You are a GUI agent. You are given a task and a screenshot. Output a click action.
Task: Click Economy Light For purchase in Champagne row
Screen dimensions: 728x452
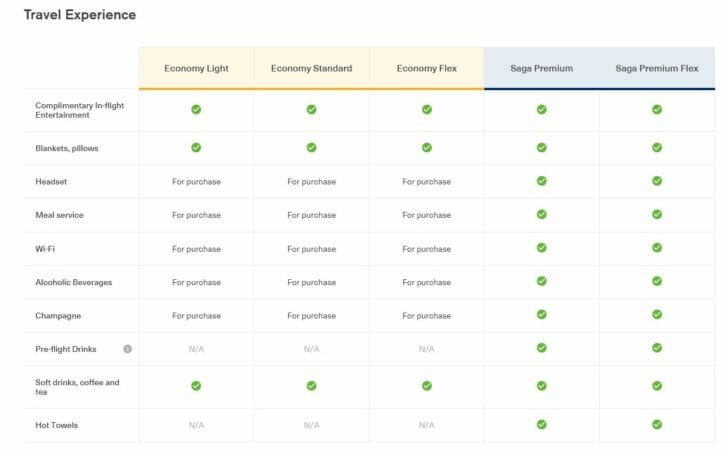pyautogui.click(x=196, y=316)
